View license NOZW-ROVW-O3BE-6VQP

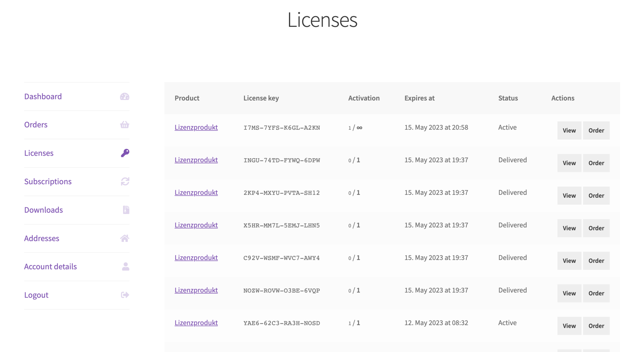(x=569, y=293)
